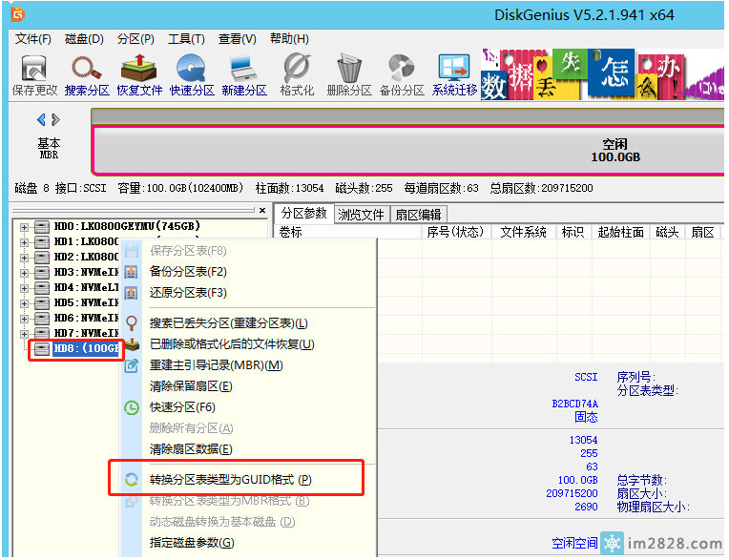Screen dimensions: 729x560
Task: Click the Delete Partition (删除分区) trash icon
Action: [x=348, y=74]
